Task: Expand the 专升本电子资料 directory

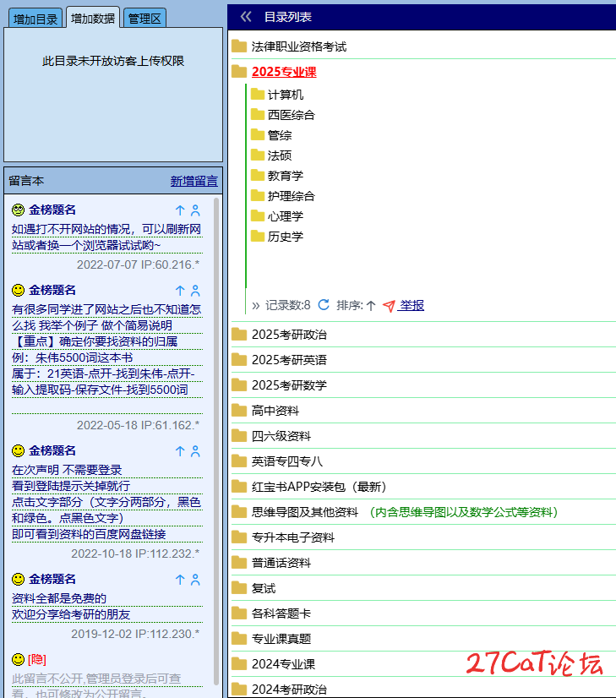Action: click(x=293, y=537)
